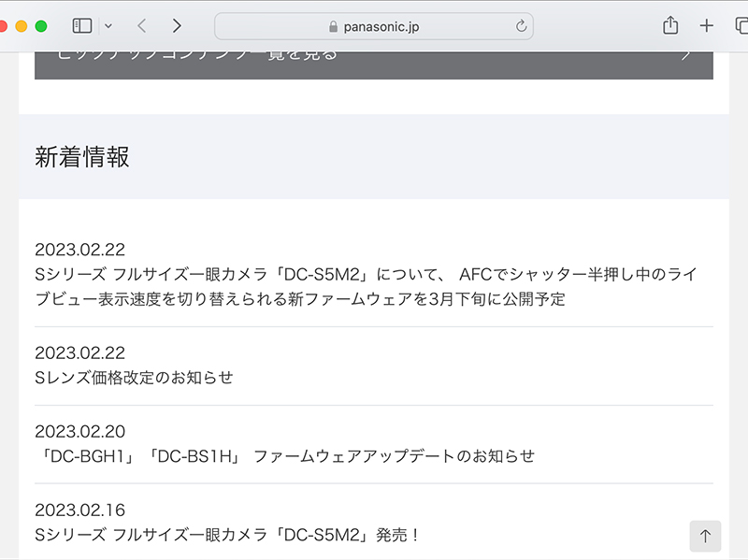
Task: Click the green full-screen window button
Action: click(41, 26)
